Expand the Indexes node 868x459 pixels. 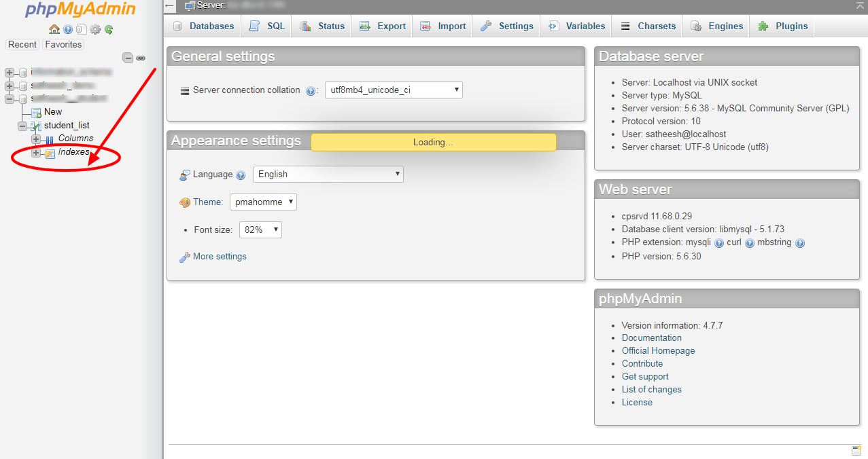pos(36,153)
